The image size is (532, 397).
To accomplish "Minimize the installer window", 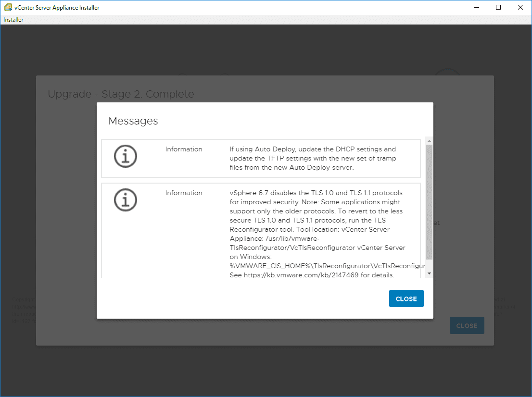I will pos(476,7).
